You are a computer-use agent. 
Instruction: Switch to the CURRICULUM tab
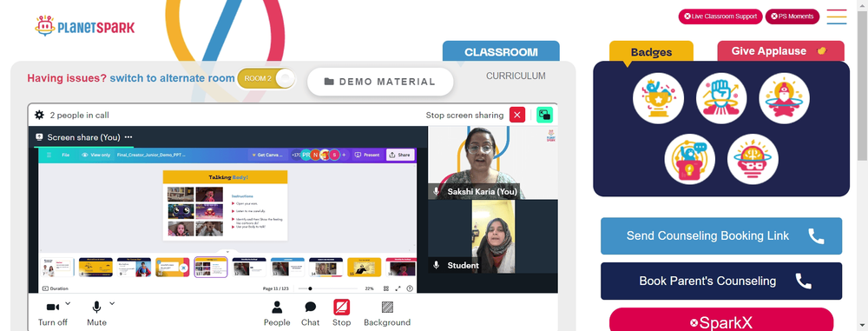pos(516,76)
